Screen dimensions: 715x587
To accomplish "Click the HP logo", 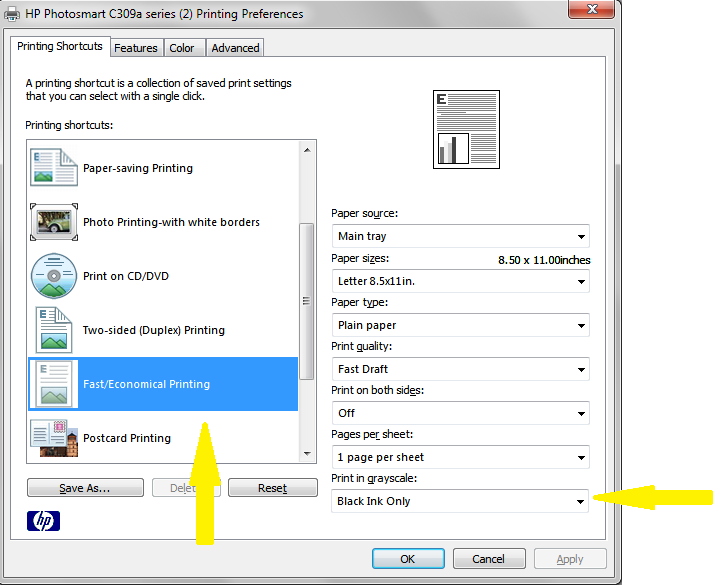I will [x=43, y=521].
